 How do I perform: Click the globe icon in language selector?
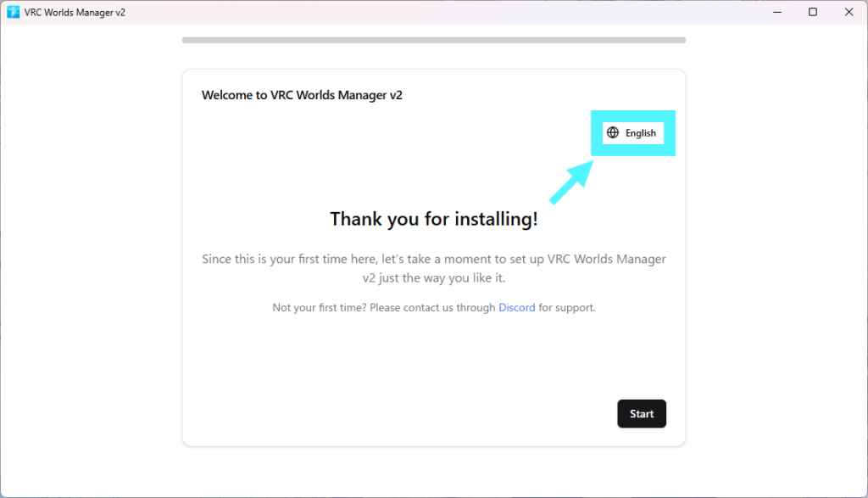(x=613, y=133)
